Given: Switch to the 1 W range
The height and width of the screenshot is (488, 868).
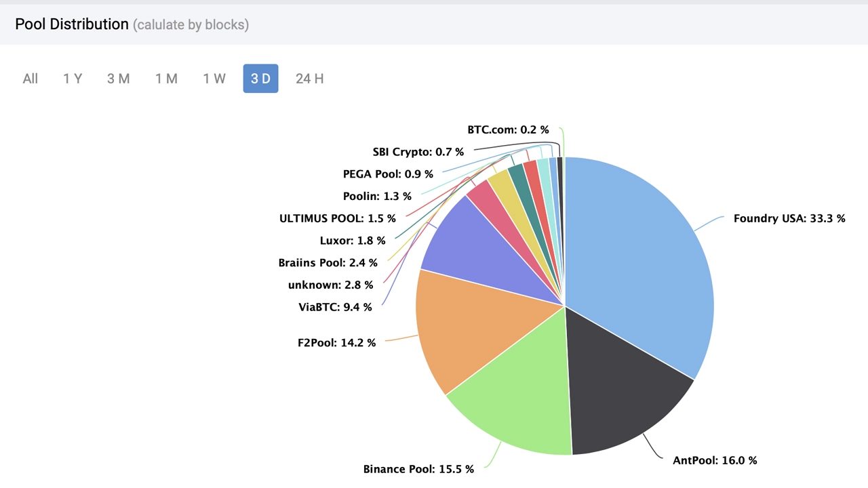Looking at the screenshot, I should point(214,79).
